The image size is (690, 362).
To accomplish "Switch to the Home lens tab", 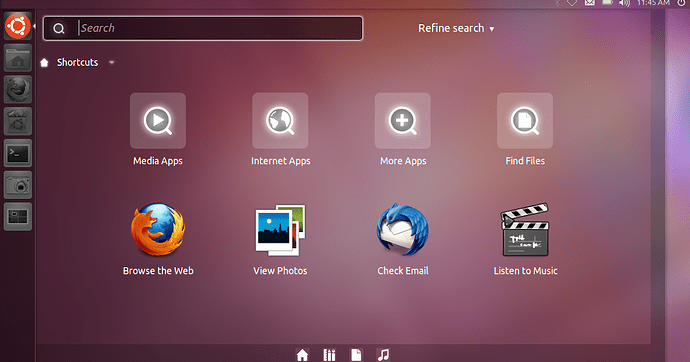I will point(302,355).
